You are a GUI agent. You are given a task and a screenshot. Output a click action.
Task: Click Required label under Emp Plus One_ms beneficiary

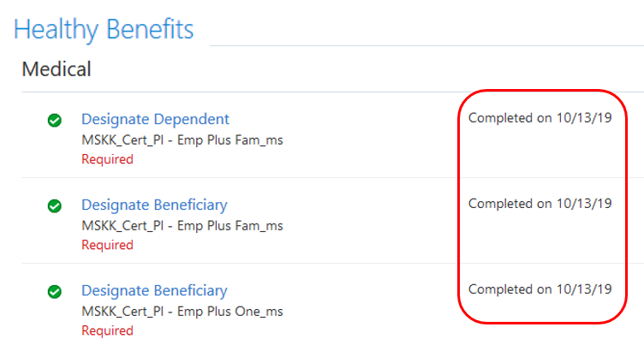(107, 330)
